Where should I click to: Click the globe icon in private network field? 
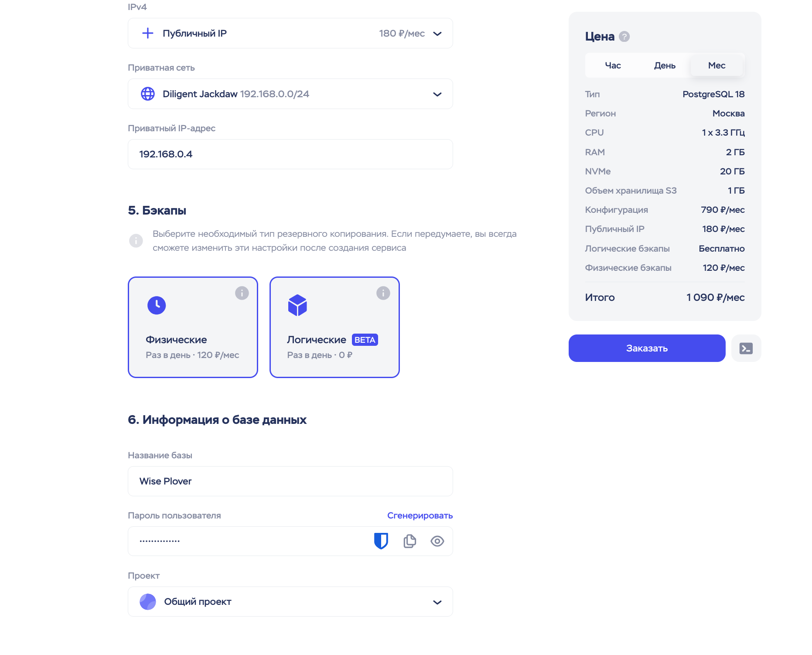click(x=148, y=94)
